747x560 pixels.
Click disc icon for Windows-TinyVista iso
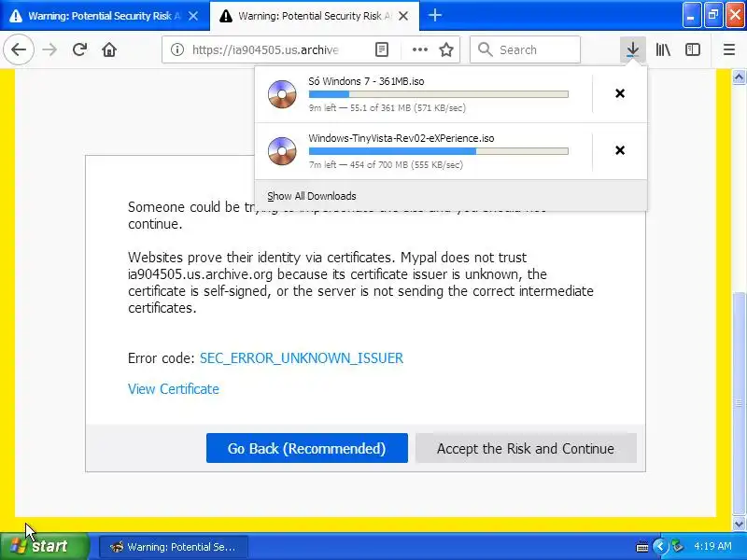point(282,151)
